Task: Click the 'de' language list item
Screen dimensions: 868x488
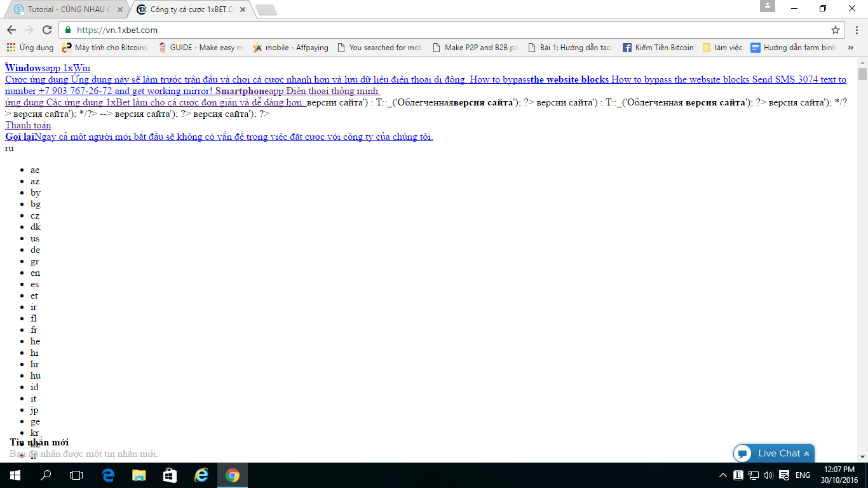Action: click(x=36, y=250)
